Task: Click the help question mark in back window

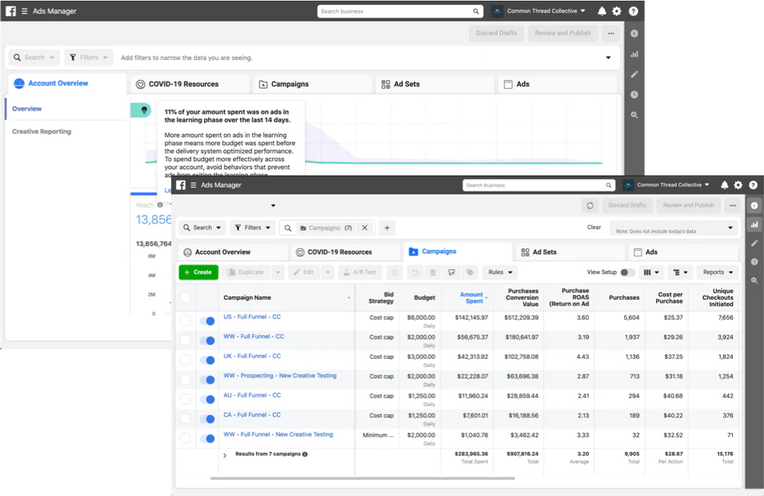Action: [633, 11]
